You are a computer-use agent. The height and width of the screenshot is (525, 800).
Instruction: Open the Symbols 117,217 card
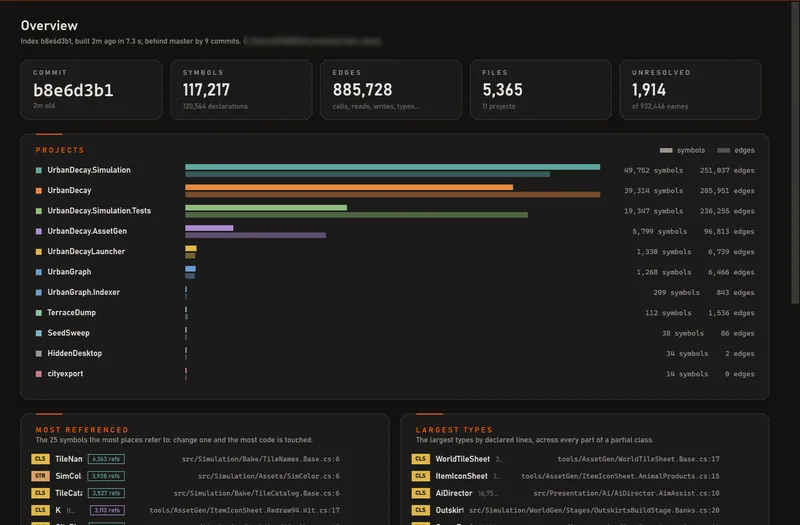[x=241, y=90]
